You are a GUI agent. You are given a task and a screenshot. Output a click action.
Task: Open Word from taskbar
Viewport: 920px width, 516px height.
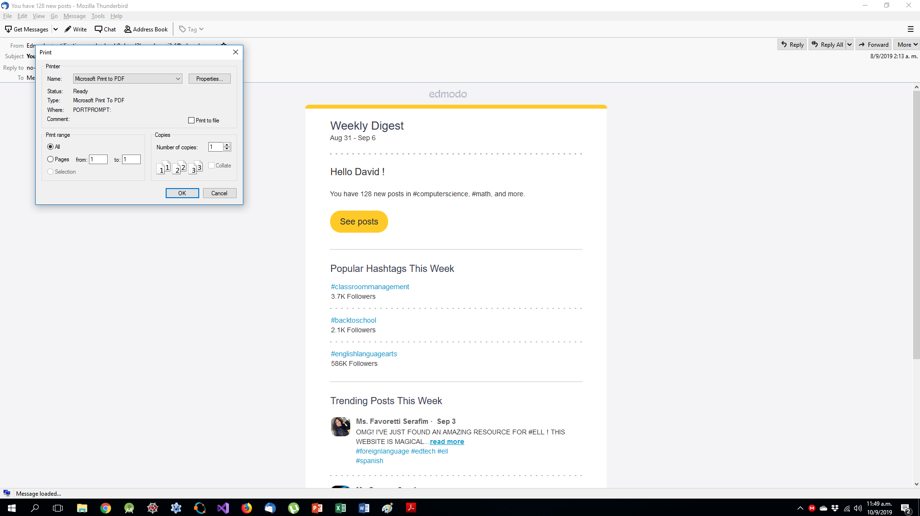(364, 508)
